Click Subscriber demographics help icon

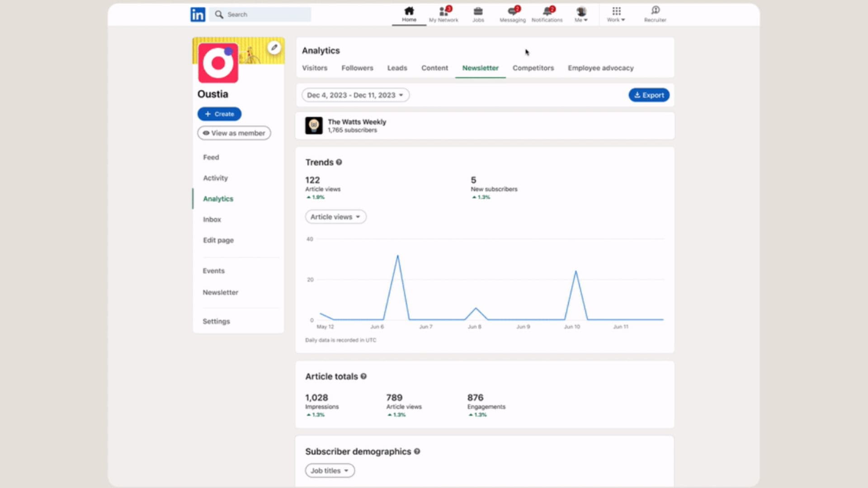pos(417,451)
